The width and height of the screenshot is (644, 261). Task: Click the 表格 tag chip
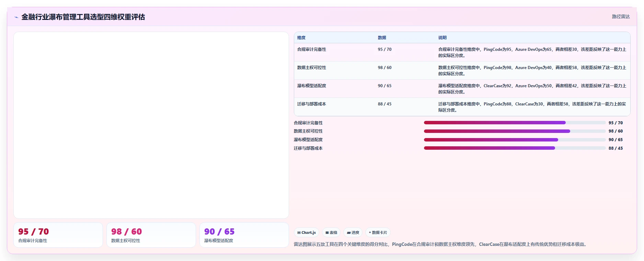[331, 232]
